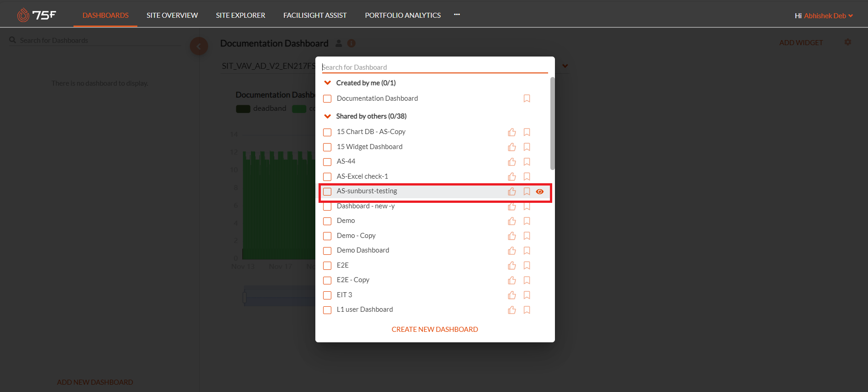Image resolution: width=868 pixels, height=392 pixels.
Task: Tick the AS-44 checkbox
Action: 327,162
